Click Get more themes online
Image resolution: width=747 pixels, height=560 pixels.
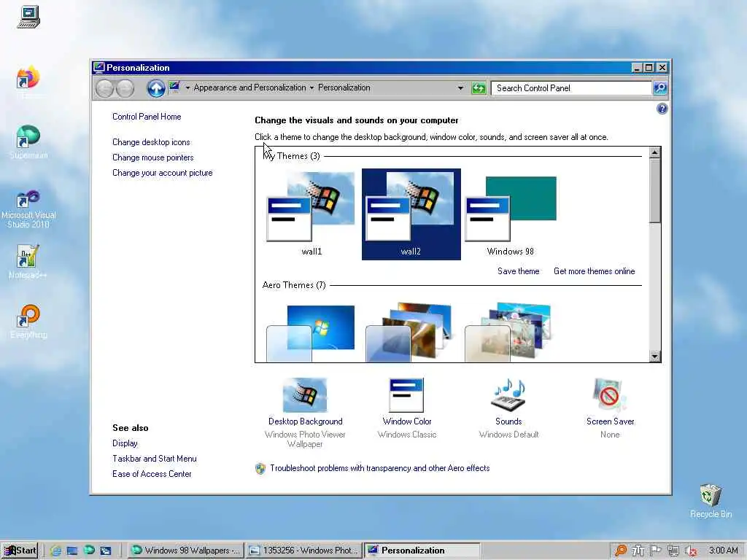tap(594, 271)
